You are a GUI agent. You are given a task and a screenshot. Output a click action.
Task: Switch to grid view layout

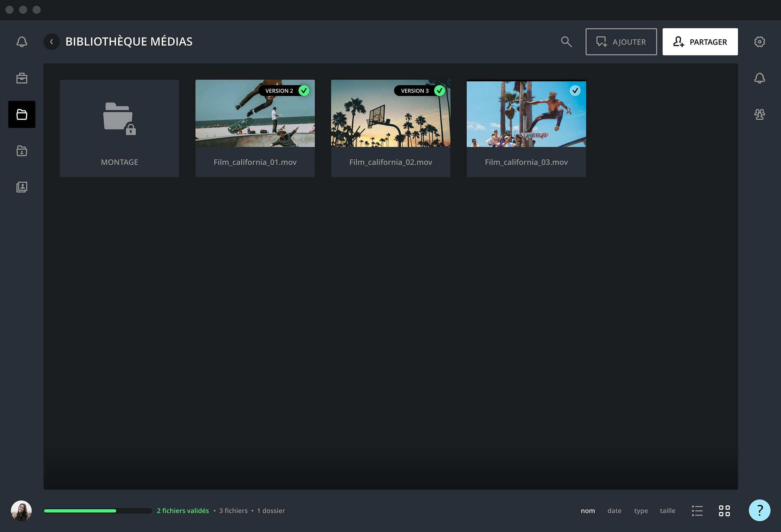[724, 511]
